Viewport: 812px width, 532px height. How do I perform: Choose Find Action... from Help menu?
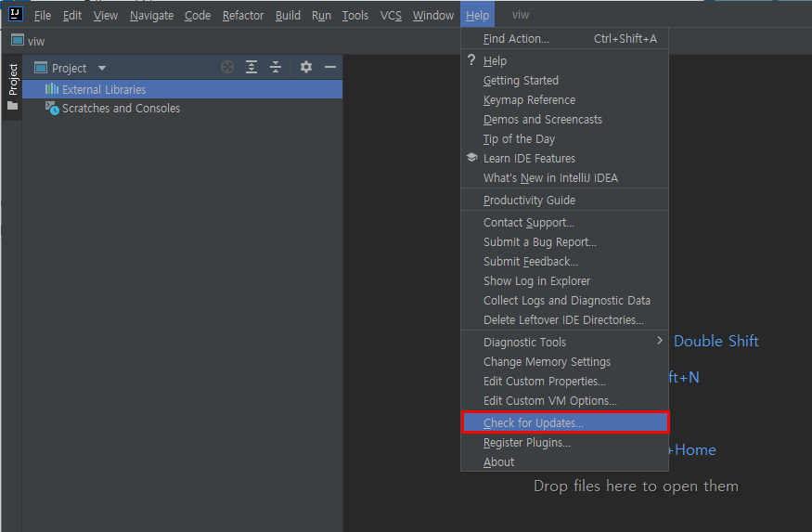tap(564, 38)
